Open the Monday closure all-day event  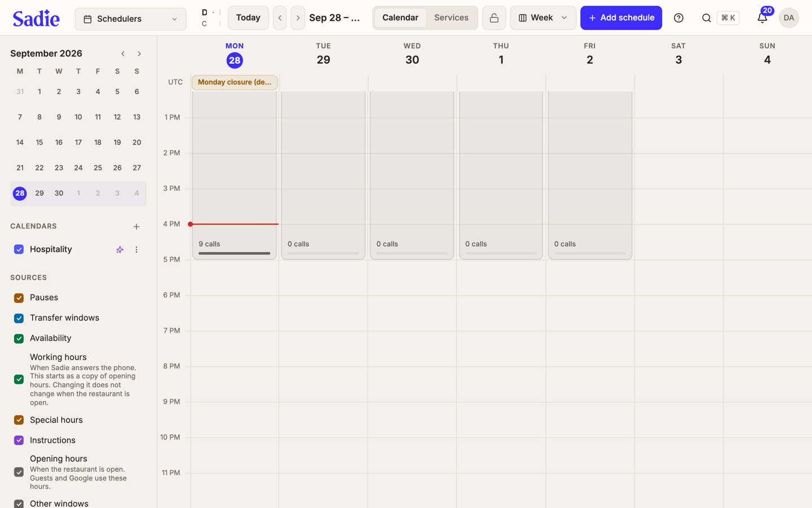(235, 82)
